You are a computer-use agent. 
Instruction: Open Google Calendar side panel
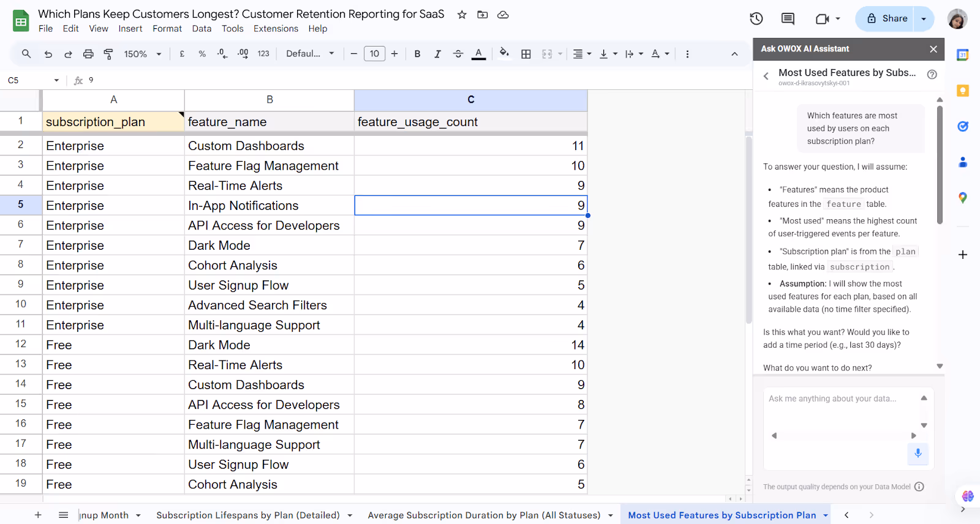[x=963, y=55]
